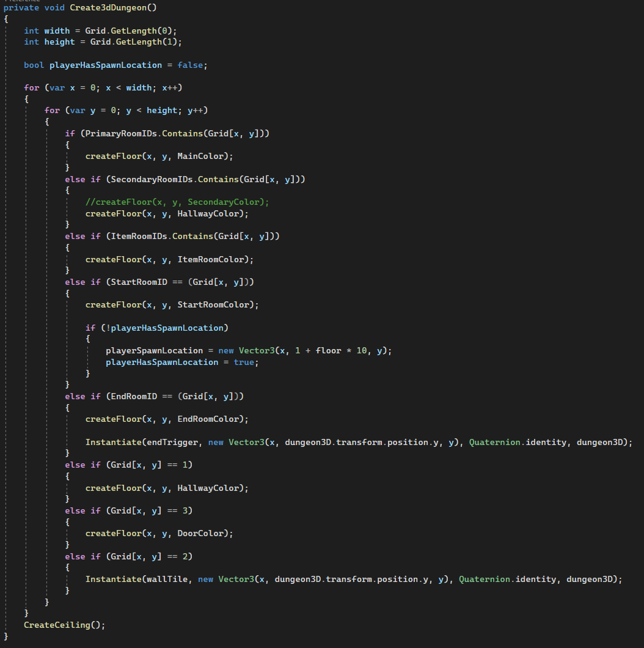Click 'StartRoomID ==' condition
Screen dimensions: 644x648
(x=147, y=282)
